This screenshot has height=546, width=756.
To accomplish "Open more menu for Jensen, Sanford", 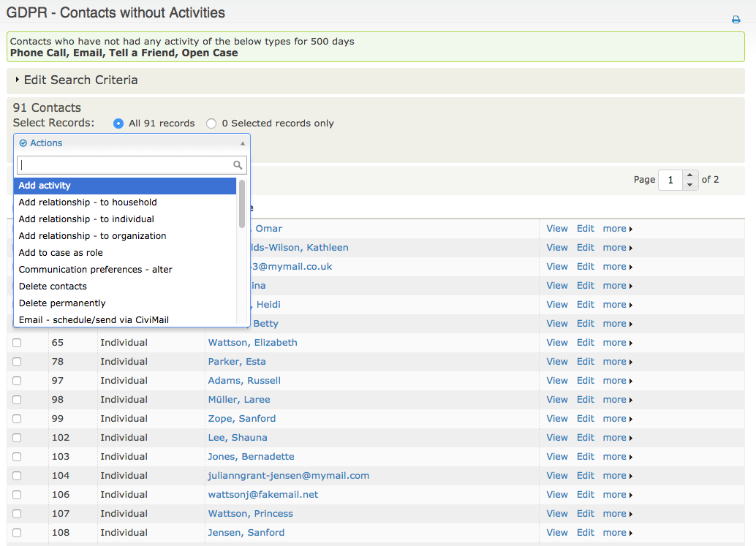I will point(617,533).
